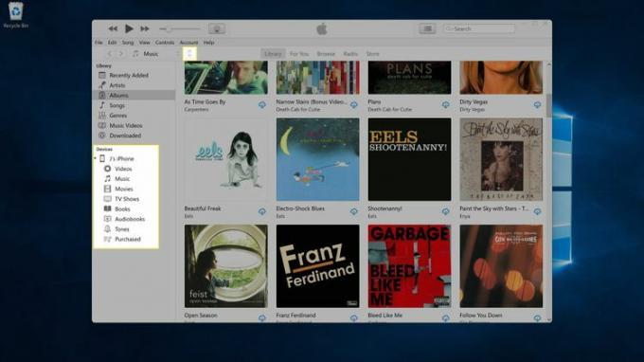Adjust the volume slider knob
644x362 pixels.
pos(169,29)
